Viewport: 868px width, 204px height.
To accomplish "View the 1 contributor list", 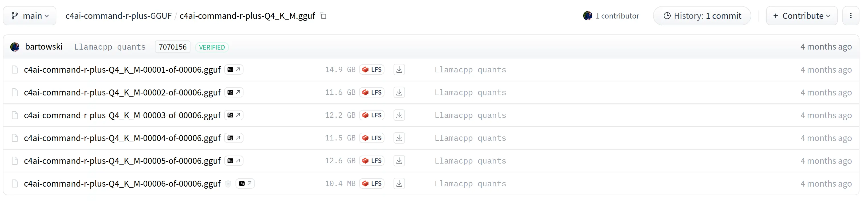I will tap(611, 16).
